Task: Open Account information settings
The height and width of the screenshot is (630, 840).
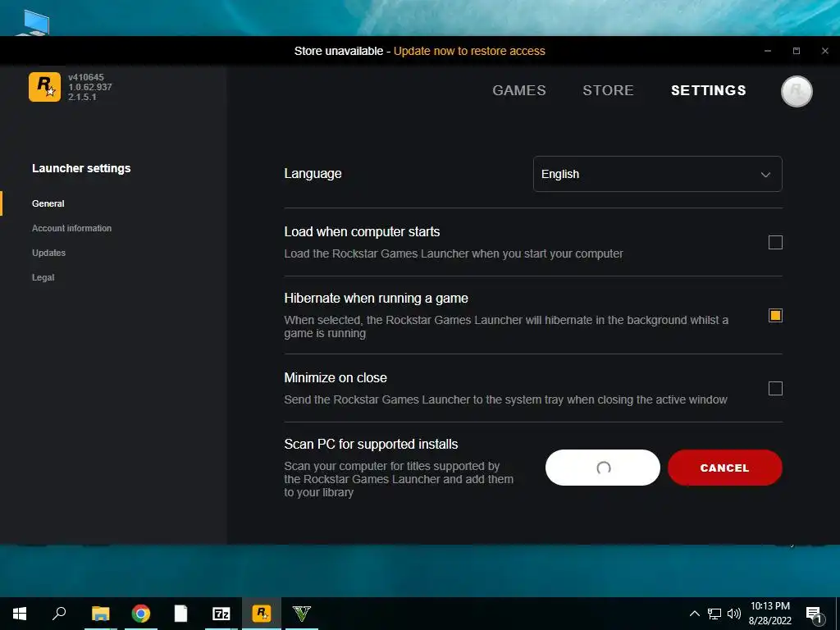Action: pos(72,228)
